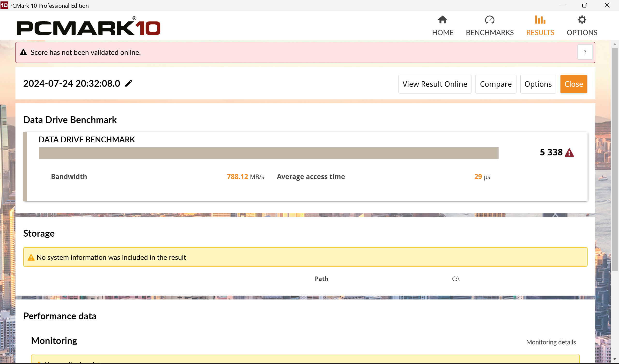Image resolution: width=619 pixels, height=364 pixels.
Task: Open Benchmarks via the gauge icon
Action: pyautogui.click(x=489, y=20)
